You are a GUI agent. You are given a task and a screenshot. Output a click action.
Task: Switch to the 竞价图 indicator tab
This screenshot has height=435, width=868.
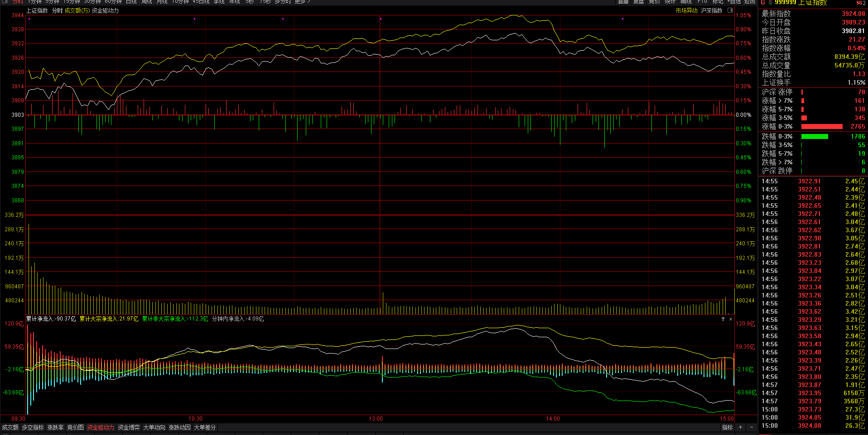tap(76, 427)
